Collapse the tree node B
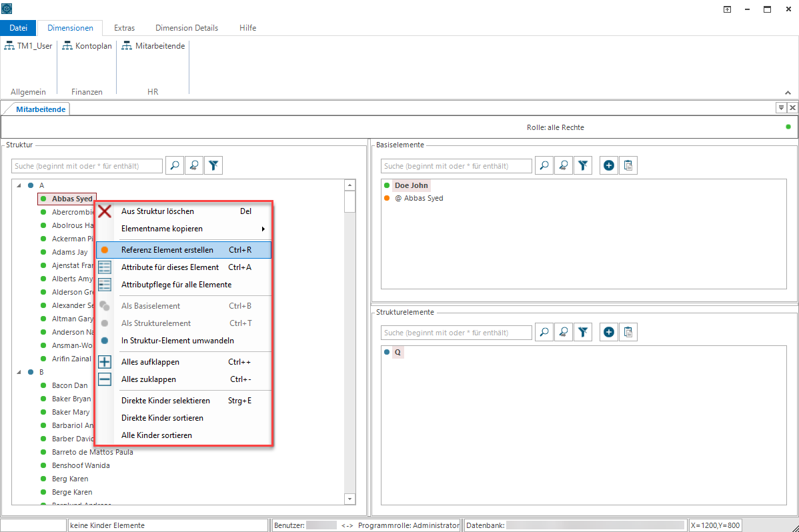Viewport: 799px width, 532px height. [x=19, y=372]
